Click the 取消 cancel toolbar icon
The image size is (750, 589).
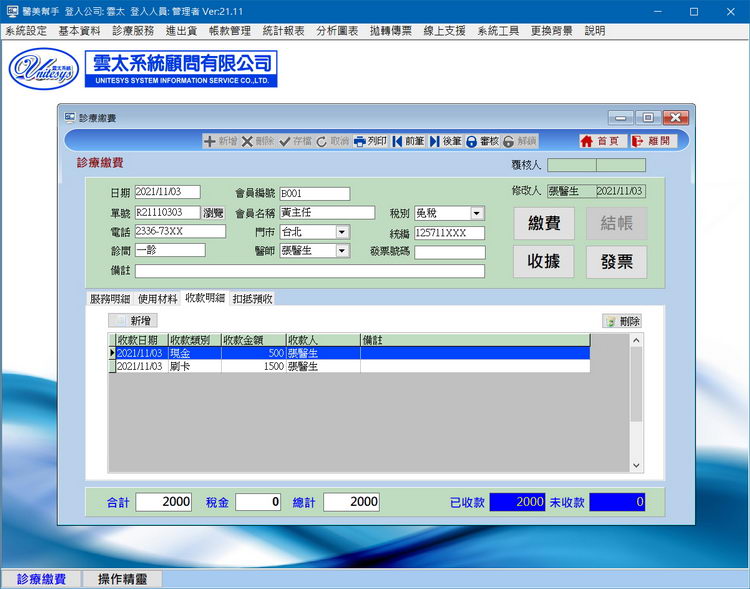[333, 141]
